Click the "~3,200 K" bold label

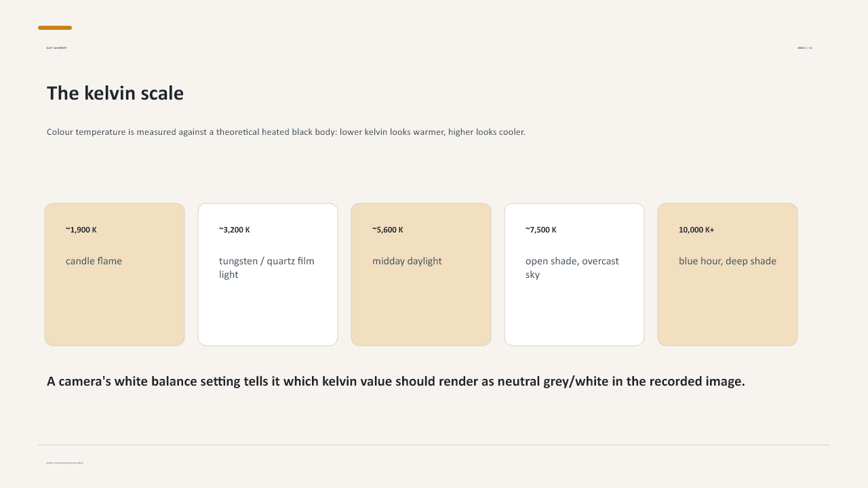tap(235, 230)
